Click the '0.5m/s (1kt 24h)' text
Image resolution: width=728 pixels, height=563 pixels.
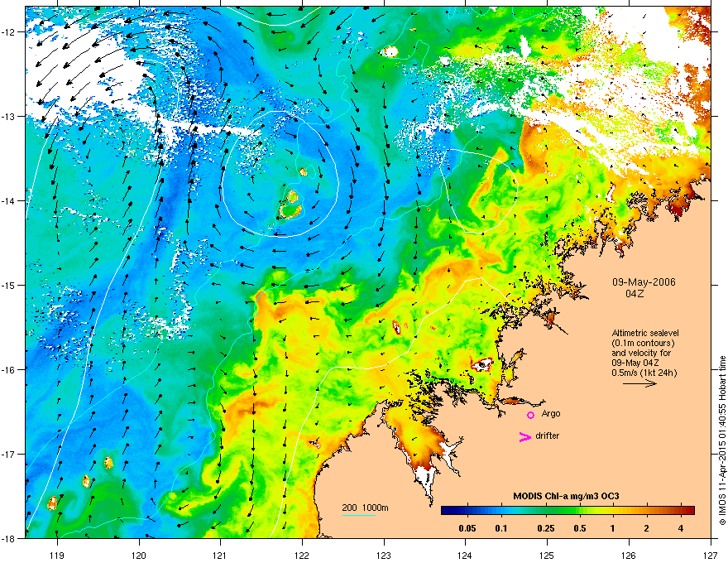point(644,373)
